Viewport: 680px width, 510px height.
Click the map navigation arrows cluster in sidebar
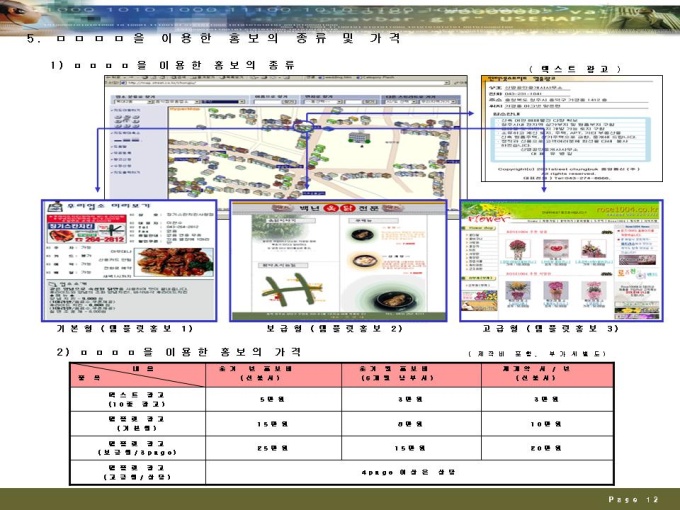pyautogui.click(x=127, y=121)
